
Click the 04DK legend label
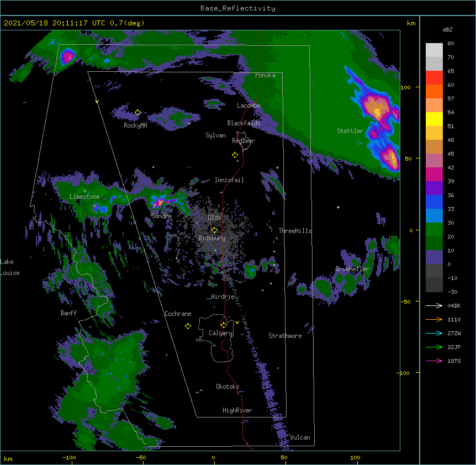click(x=454, y=305)
